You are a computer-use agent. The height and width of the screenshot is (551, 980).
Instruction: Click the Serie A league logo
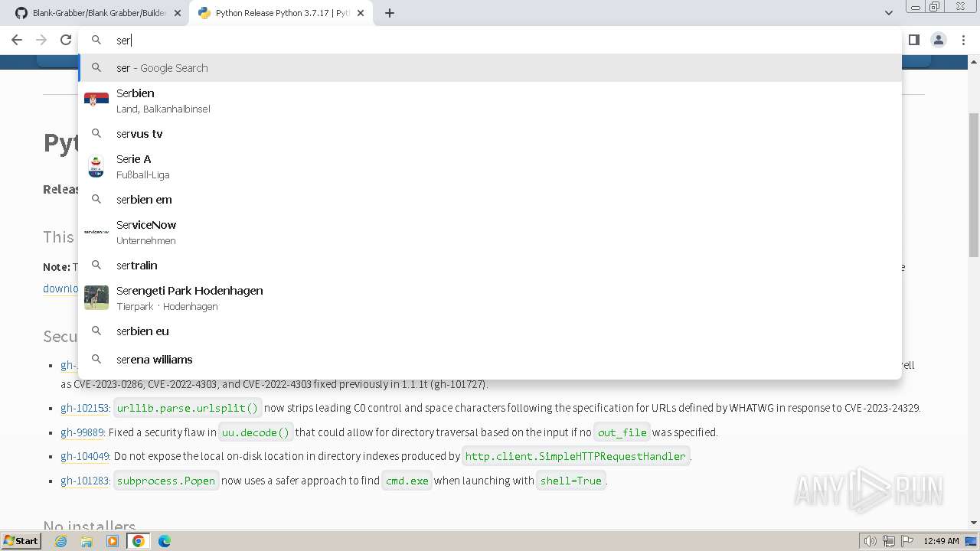pos(96,166)
